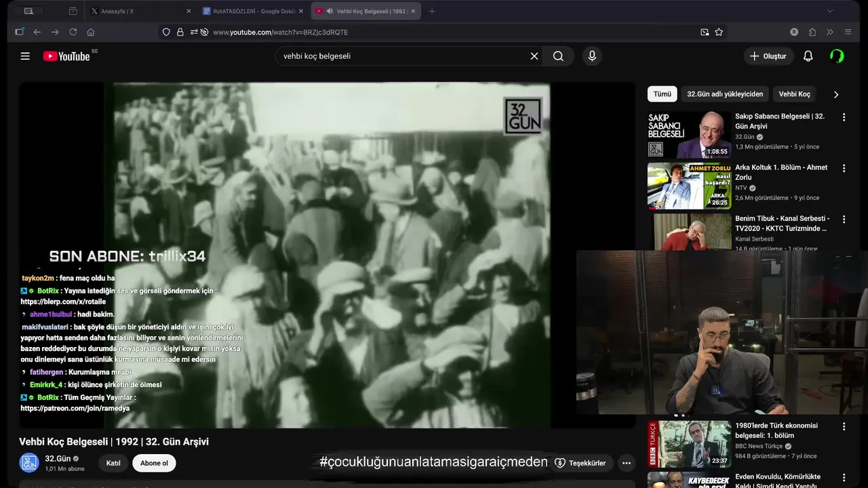Image resolution: width=868 pixels, height=488 pixels.
Task: Click the Katıl join button
Action: 113,463
